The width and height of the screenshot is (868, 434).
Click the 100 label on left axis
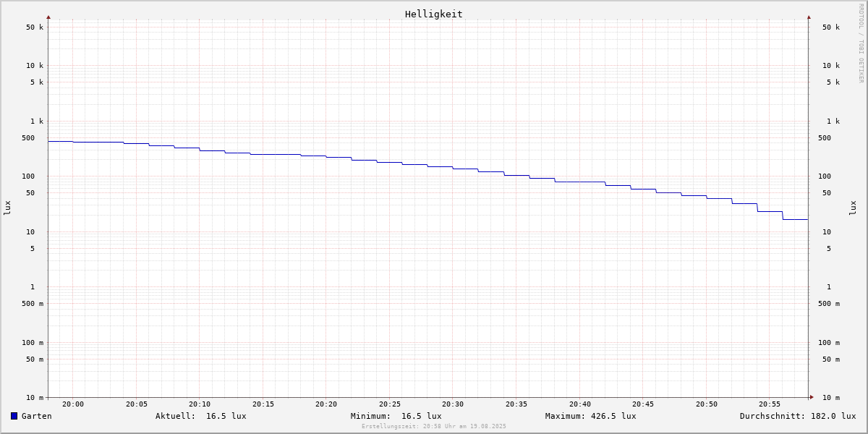28,176
